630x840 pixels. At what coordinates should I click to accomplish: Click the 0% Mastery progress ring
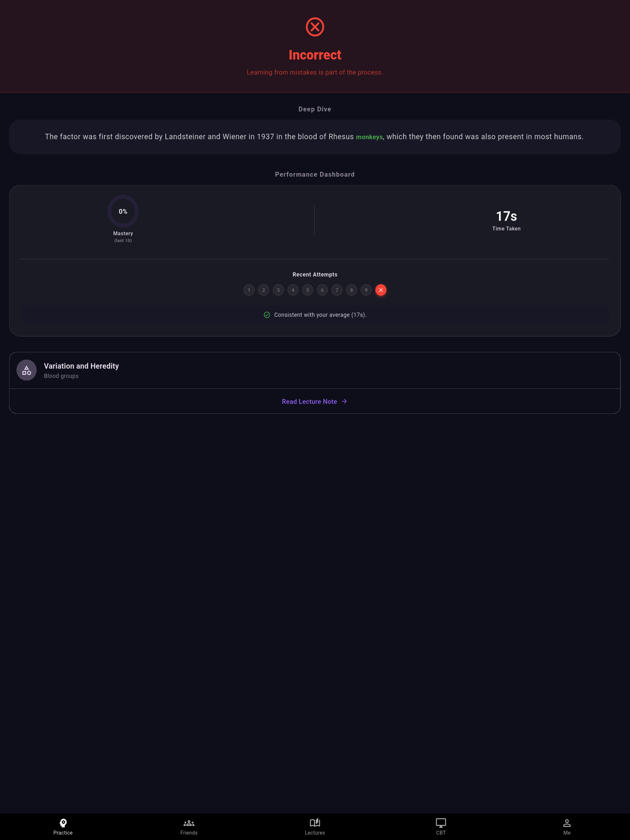[x=123, y=211]
